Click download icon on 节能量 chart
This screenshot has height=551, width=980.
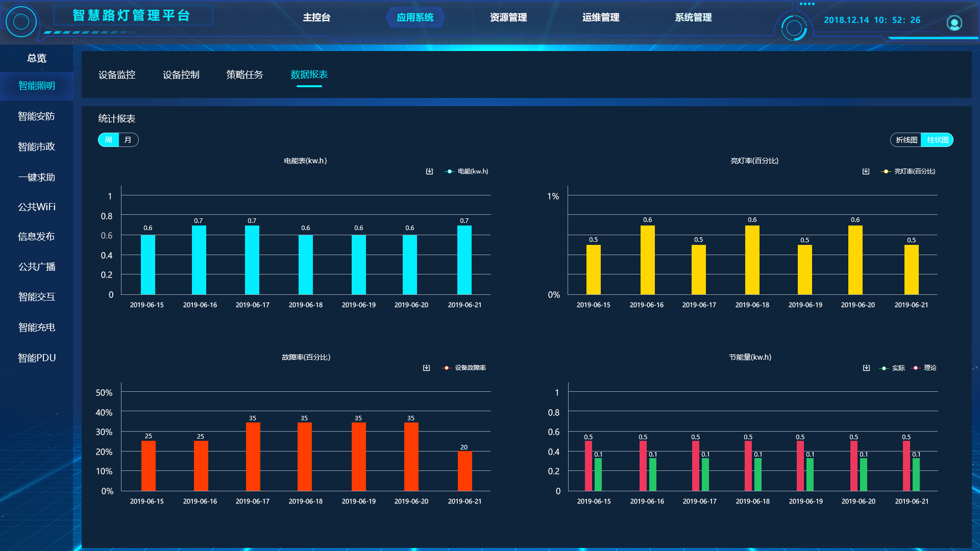click(866, 368)
